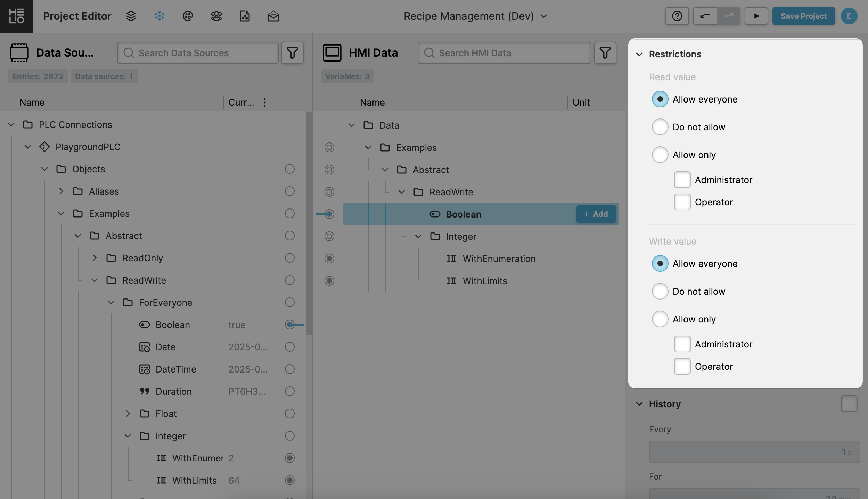This screenshot has height=499, width=868.
Task: Click the data points dots icon
Action: point(159,16)
